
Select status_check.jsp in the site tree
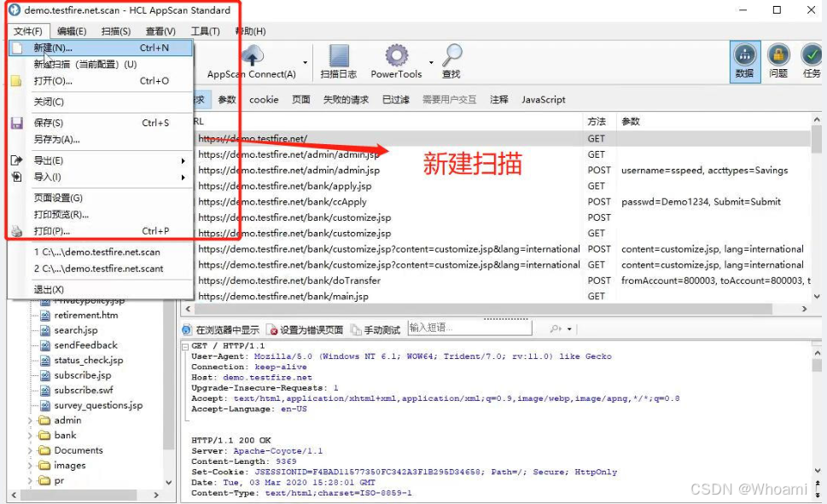point(89,361)
